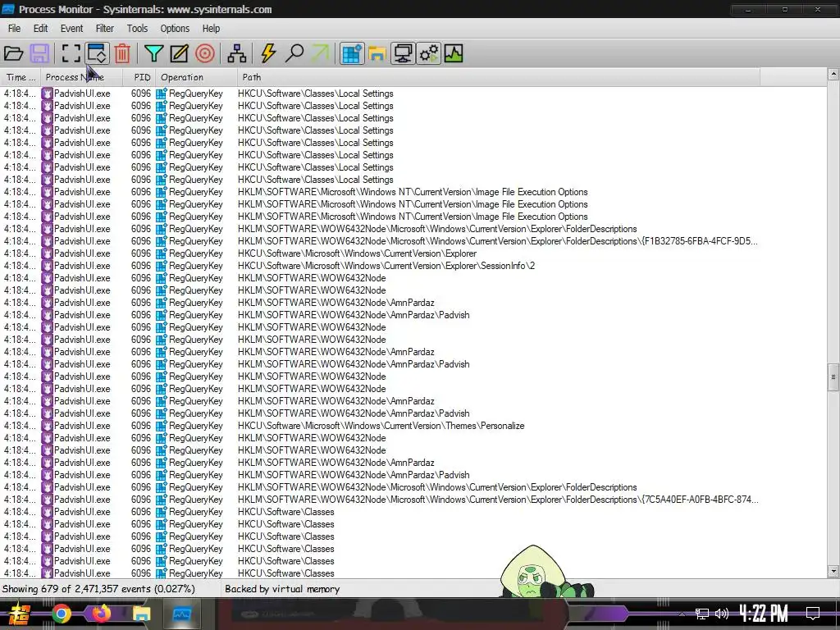Open the Filter menu
The image size is (840, 630).
coord(104,29)
